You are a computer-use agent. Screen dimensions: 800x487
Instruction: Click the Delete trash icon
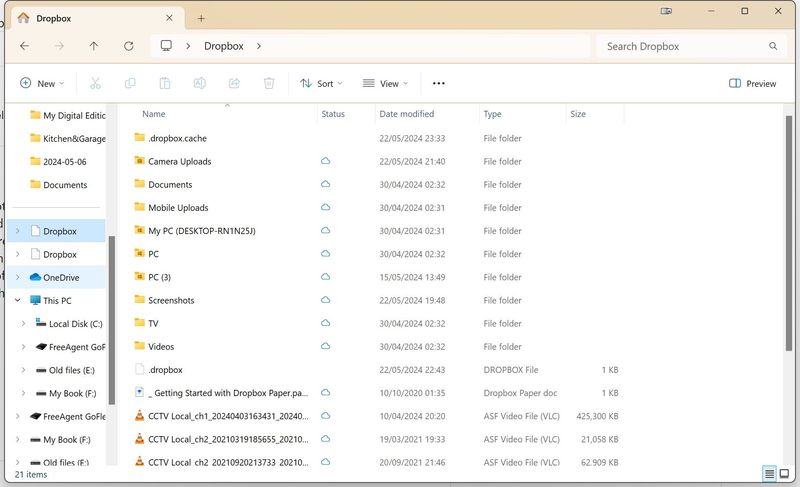pyautogui.click(x=269, y=84)
